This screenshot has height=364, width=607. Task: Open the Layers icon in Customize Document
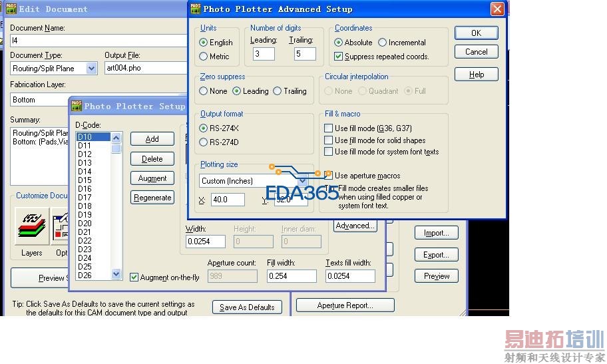click(x=32, y=226)
